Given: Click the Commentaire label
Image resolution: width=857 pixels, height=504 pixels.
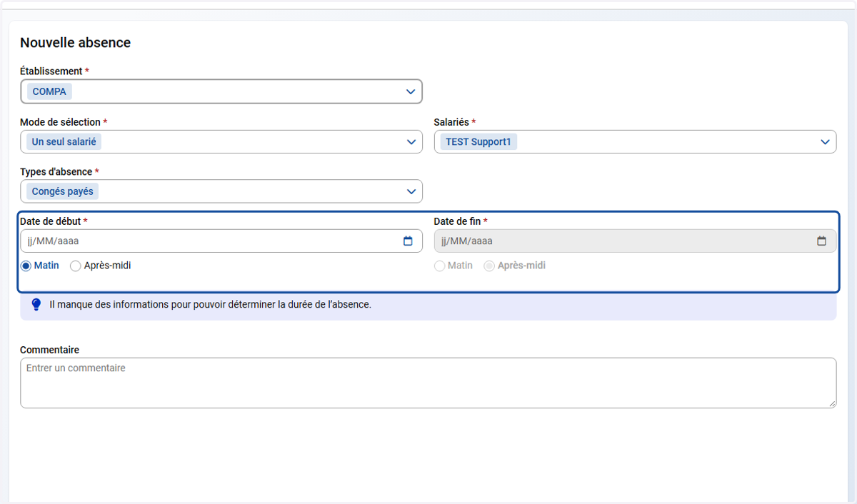Looking at the screenshot, I should click(49, 350).
